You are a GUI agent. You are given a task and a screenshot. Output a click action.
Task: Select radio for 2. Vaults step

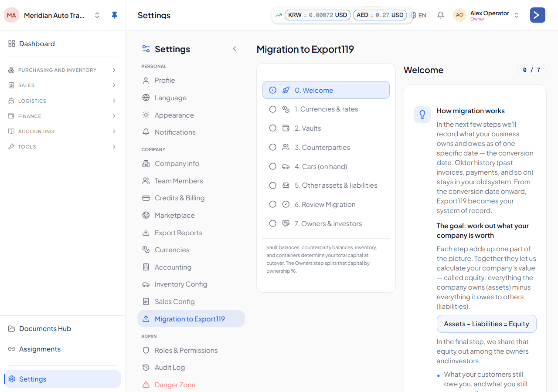273,128
